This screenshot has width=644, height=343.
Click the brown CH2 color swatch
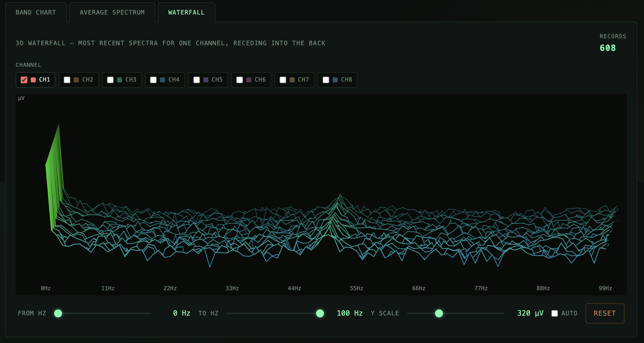76,80
